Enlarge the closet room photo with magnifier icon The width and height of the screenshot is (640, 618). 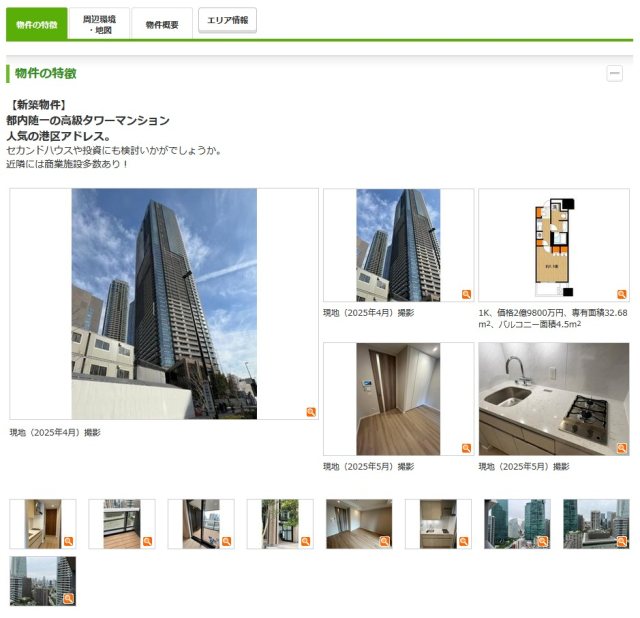coord(466,448)
